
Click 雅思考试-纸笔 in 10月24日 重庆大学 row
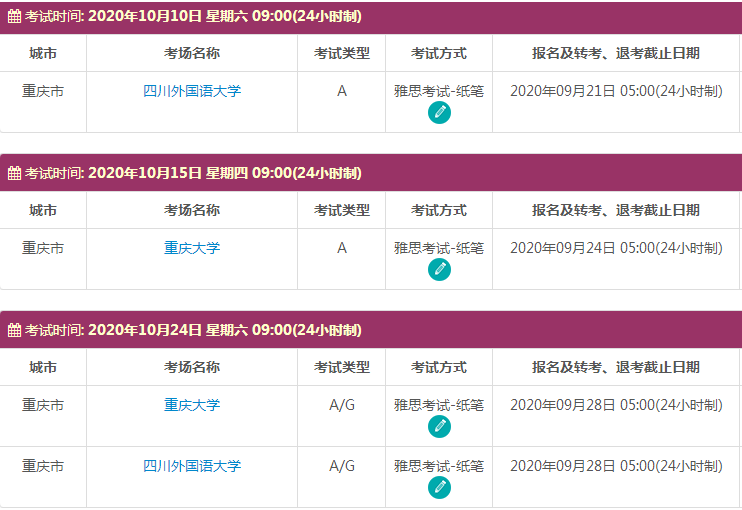[439, 405]
